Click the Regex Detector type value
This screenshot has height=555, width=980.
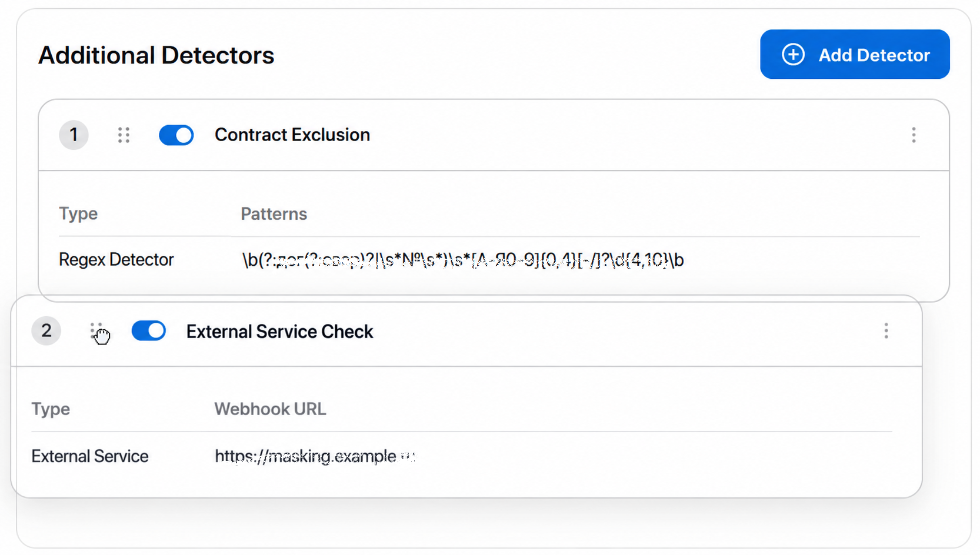[116, 260]
